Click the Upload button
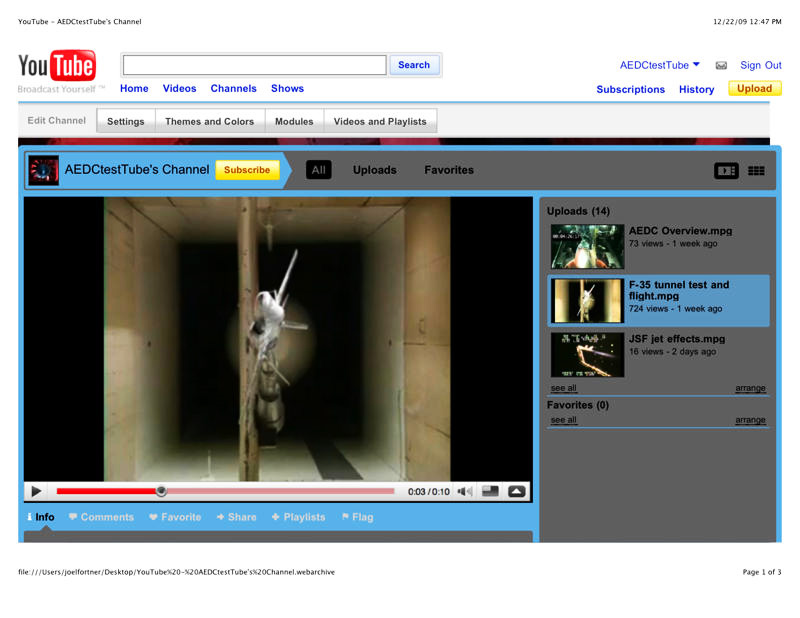The width and height of the screenshot is (800, 618). click(754, 89)
